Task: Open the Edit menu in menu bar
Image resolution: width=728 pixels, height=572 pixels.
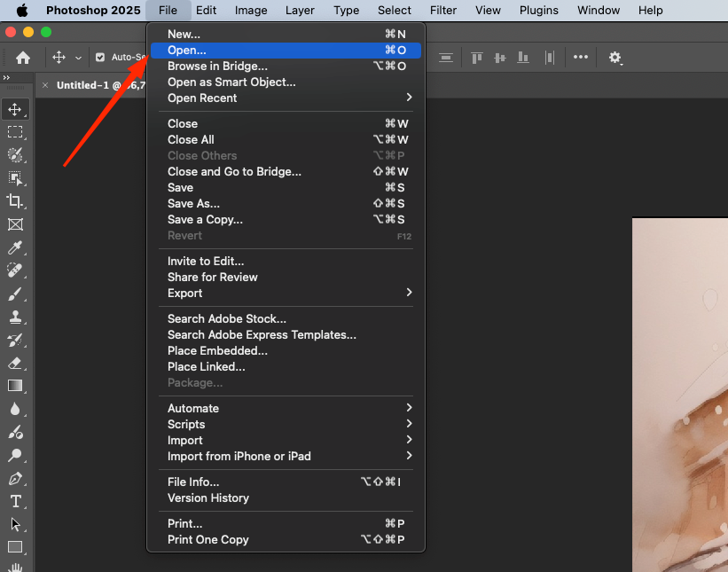Action: 206,11
